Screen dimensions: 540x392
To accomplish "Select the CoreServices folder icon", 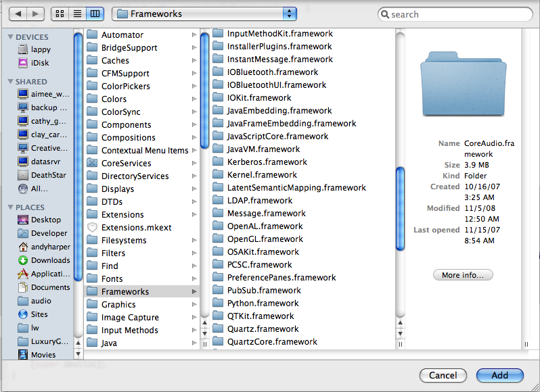I will click(x=92, y=163).
